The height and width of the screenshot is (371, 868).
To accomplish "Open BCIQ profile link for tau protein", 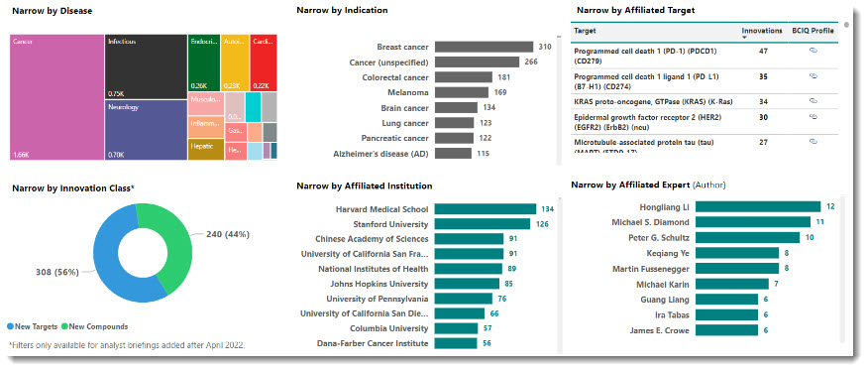I will pyautogui.click(x=814, y=142).
